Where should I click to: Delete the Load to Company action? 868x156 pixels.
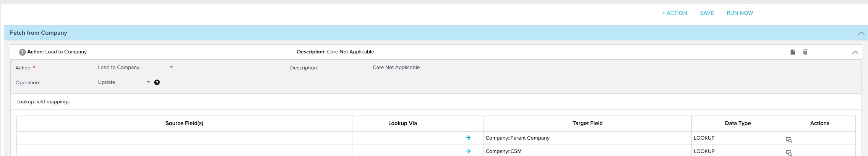[805, 52]
